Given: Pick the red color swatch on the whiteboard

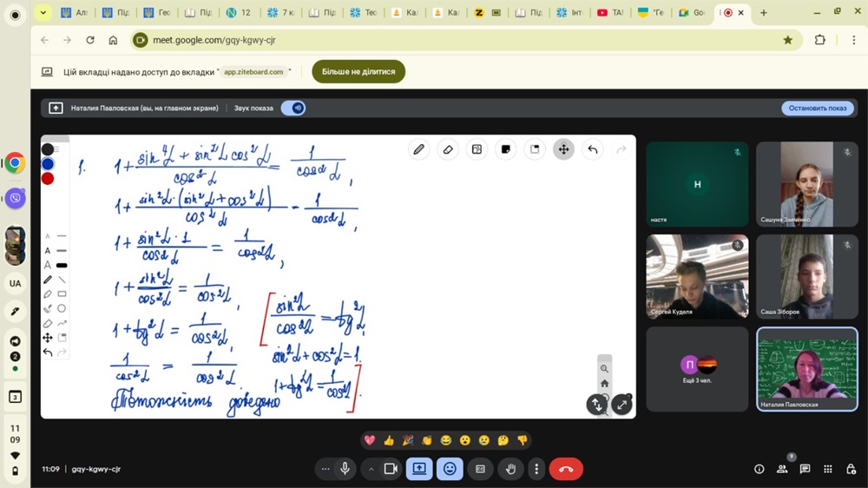Looking at the screenshot, I should [48, 178].
